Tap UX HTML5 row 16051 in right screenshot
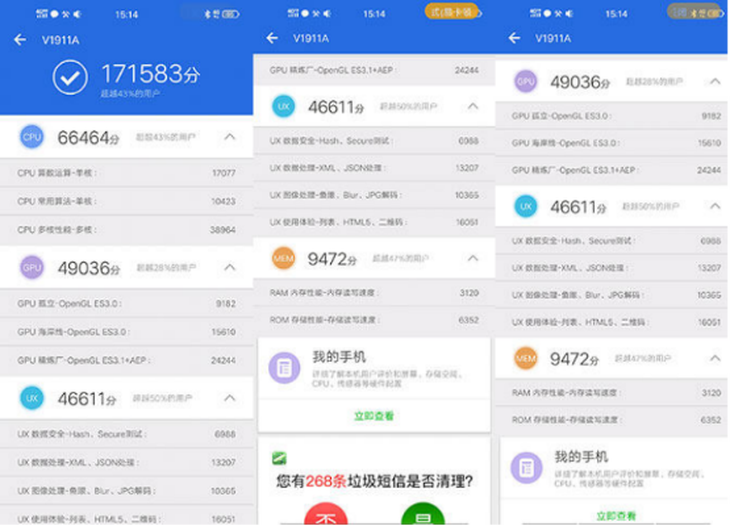This screenshot has width=730, height=526. pos(612,322)
